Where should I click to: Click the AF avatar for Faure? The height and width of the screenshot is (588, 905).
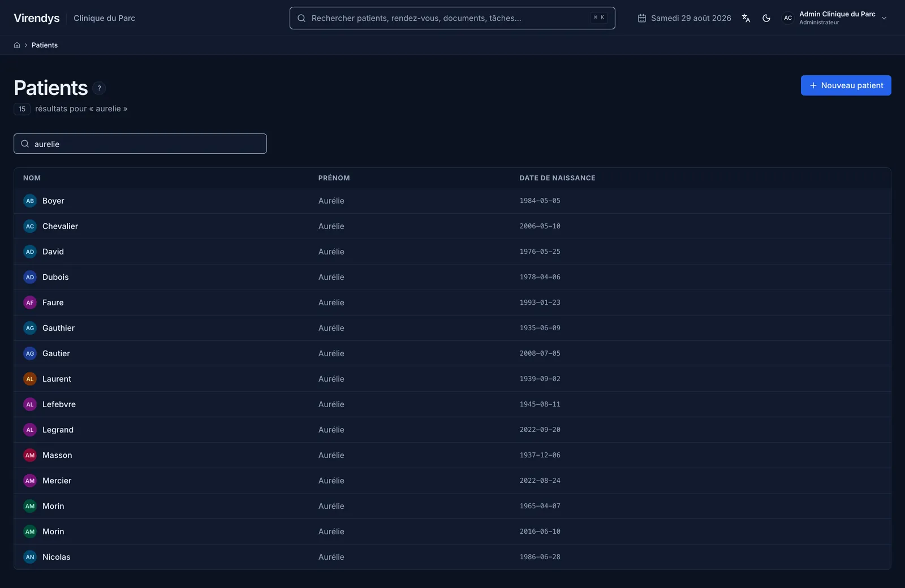pyautogui.click(x=30, y=302)
